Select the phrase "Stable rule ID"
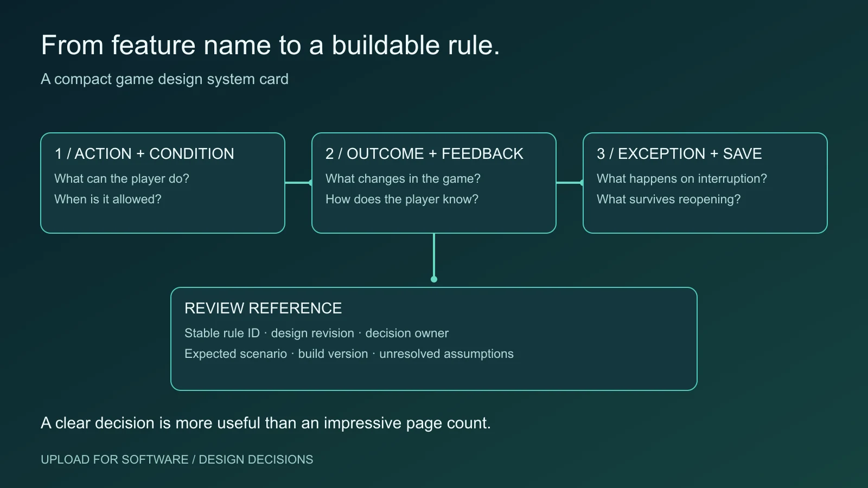This screenshot has width=868, height=488. 222,333
